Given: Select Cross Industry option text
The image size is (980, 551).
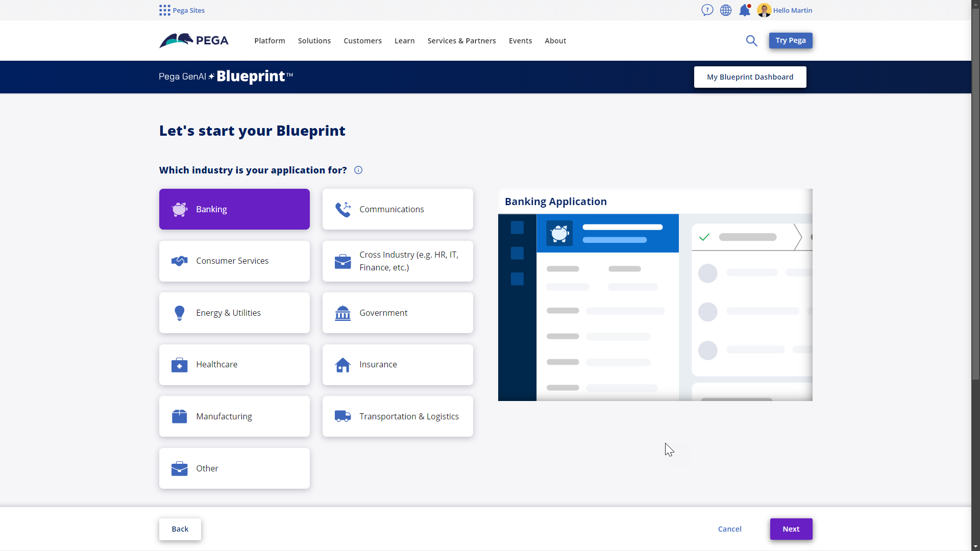Looking at the screenshot, I should tap(409, 261).
